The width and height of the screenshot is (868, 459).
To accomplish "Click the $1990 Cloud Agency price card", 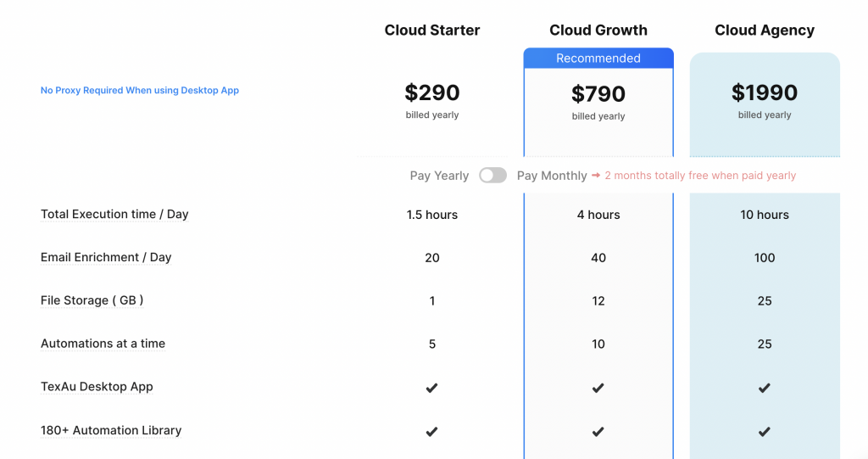I will click(765, 104).
